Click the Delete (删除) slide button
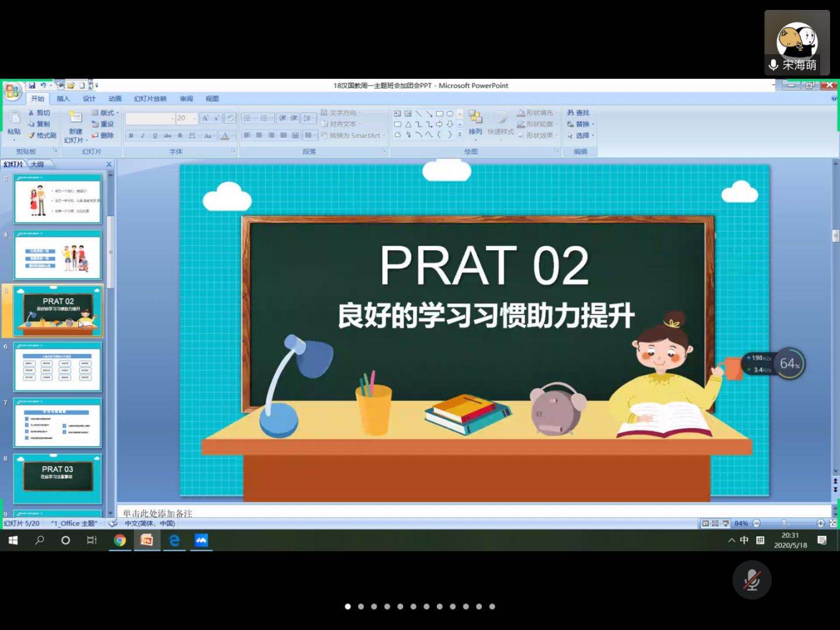Viewport: 840px width, 630px height. point(103,136)
